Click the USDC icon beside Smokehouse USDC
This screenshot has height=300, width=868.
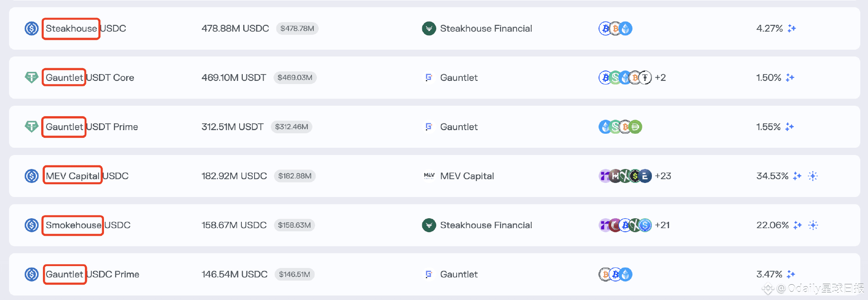31,225
